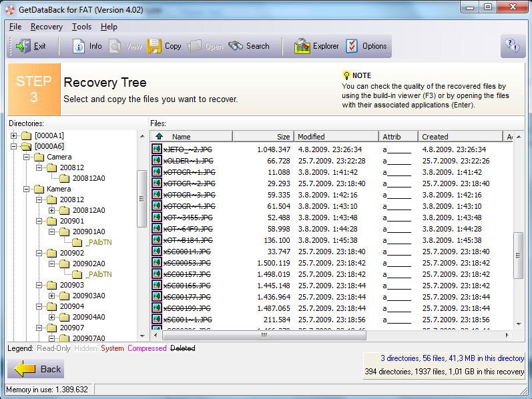Screen dimensions: 532x399
Task: Open the Options checklist icon
Action: pyautogui.click(x=352, y=46)
